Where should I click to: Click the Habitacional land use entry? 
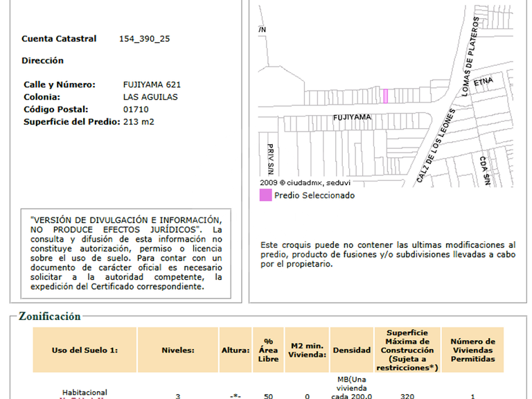click(85, 393)
